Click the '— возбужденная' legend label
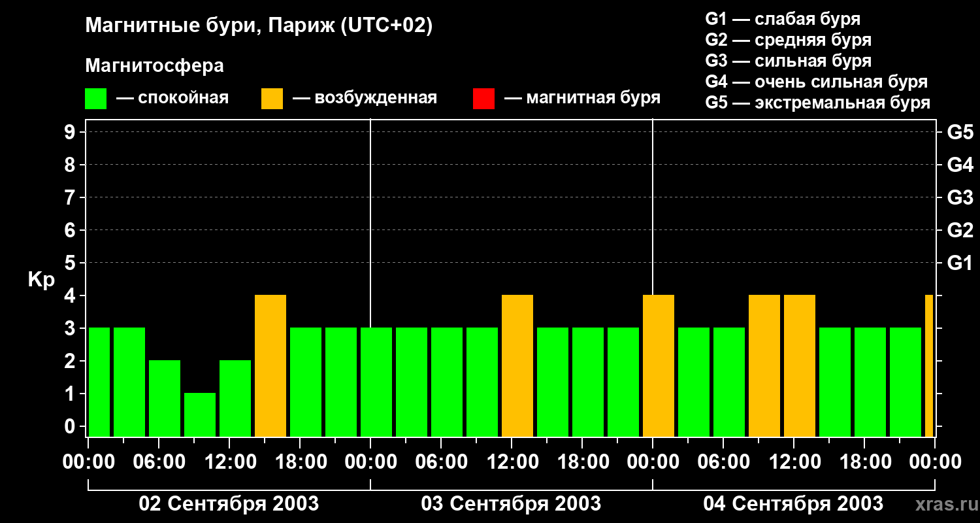Screen dimensions: 980x523 365,98
